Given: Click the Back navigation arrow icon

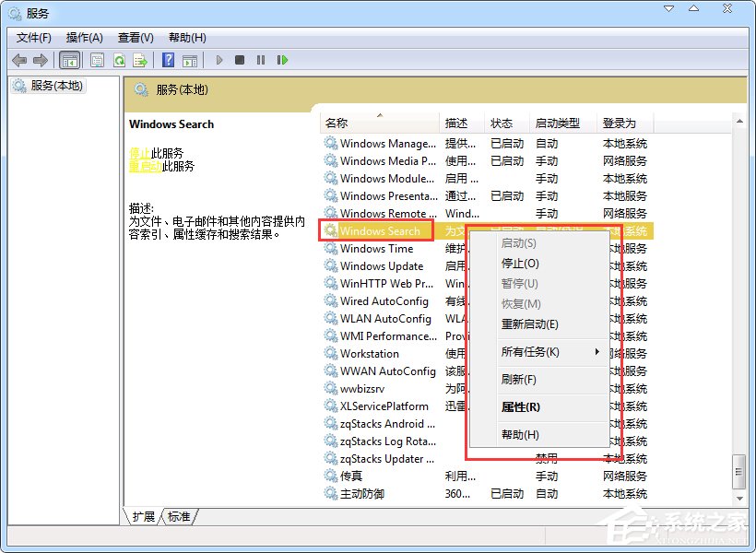Looking at the screenshot, I should (18, 60).
